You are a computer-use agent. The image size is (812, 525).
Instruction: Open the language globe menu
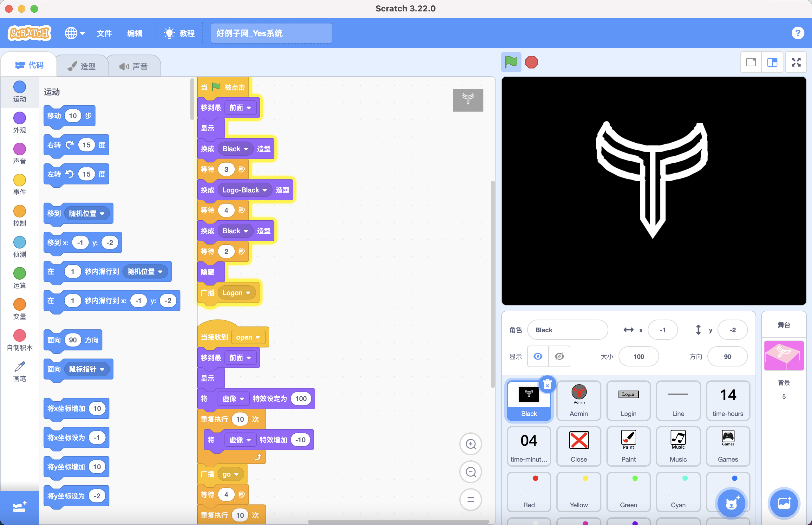[x=75, y=33]
